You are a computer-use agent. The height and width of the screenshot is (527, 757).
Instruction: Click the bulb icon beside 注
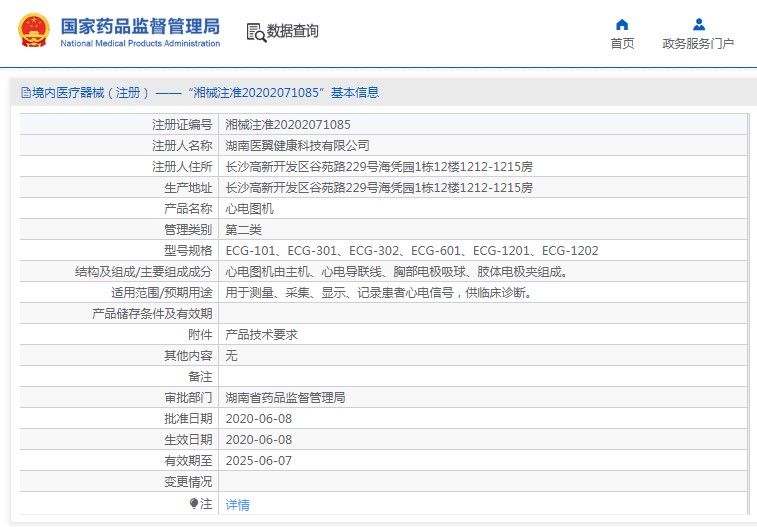[x=194, y=504]
